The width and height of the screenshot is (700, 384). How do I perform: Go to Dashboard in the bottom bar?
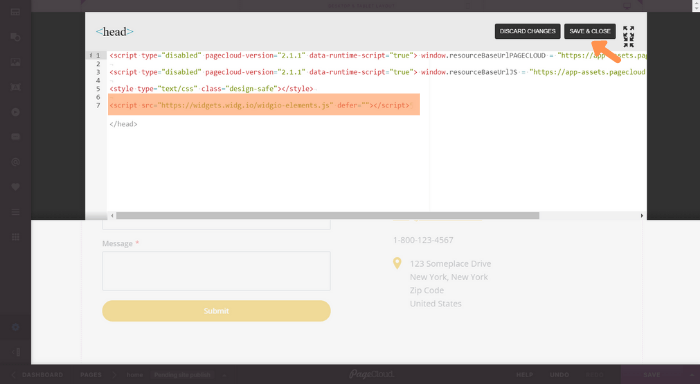(x=42, y=375)
